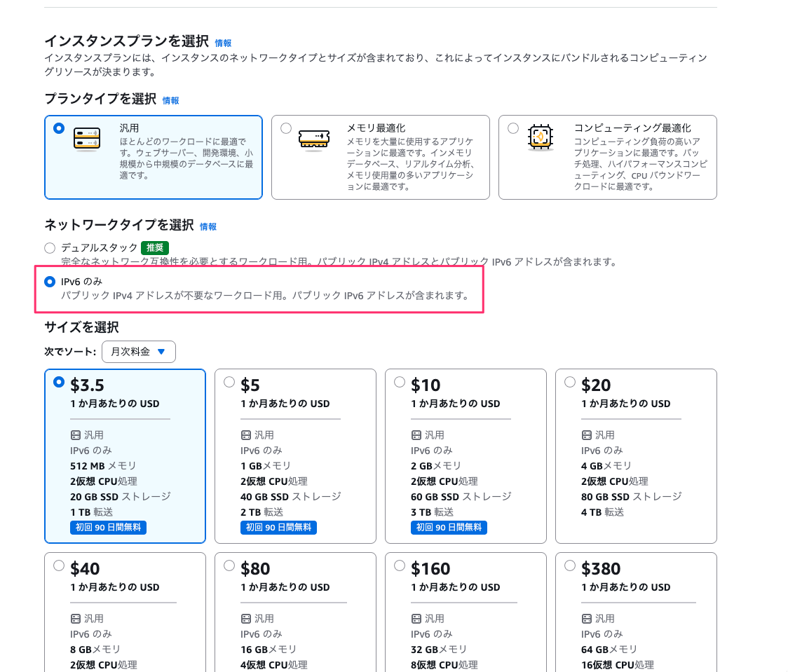Viewport: 788px width, 672px height.
Task: Select the $20 per month size radio
Action: pos(570,382)
